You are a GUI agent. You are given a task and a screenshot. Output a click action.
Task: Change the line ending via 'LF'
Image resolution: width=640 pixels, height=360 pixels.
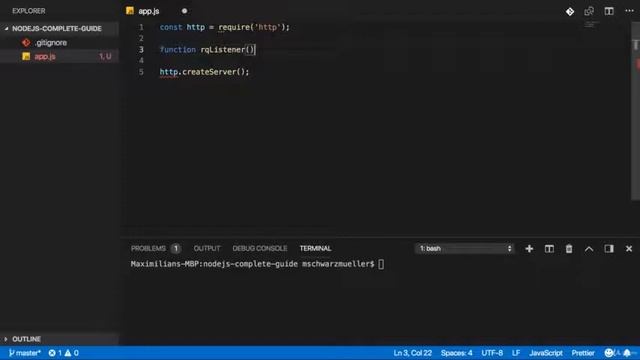point(516,353)
